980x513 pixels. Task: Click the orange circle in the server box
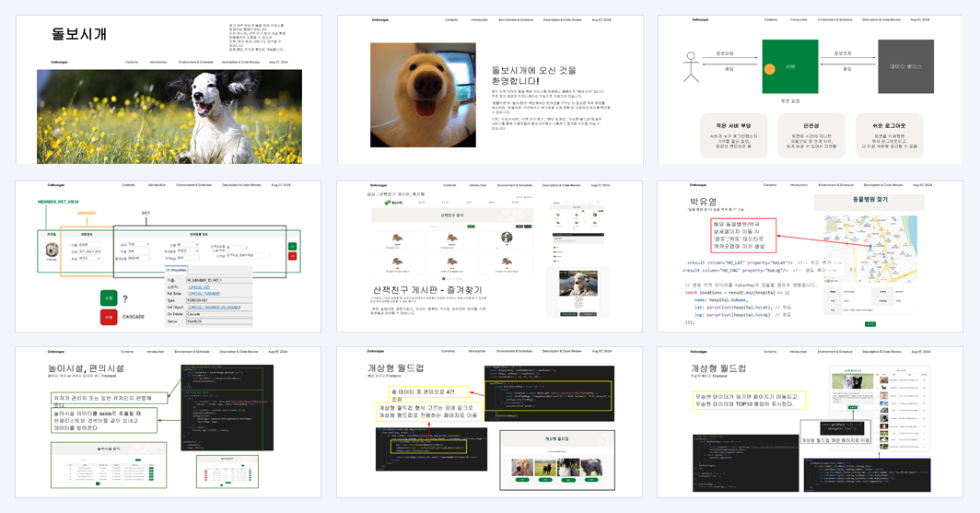tap(770, 69)
